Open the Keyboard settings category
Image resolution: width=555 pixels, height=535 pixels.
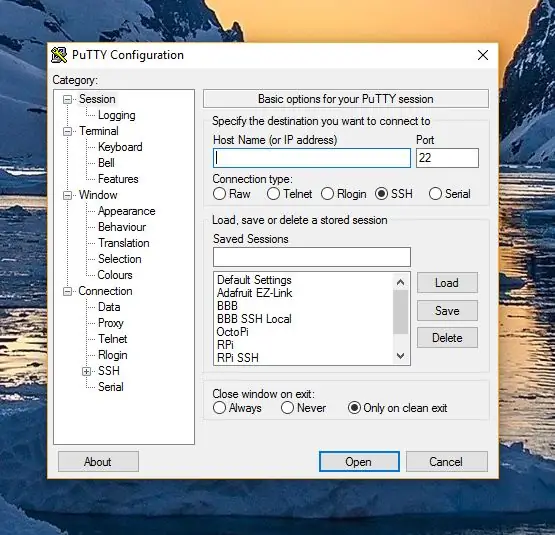120,147
